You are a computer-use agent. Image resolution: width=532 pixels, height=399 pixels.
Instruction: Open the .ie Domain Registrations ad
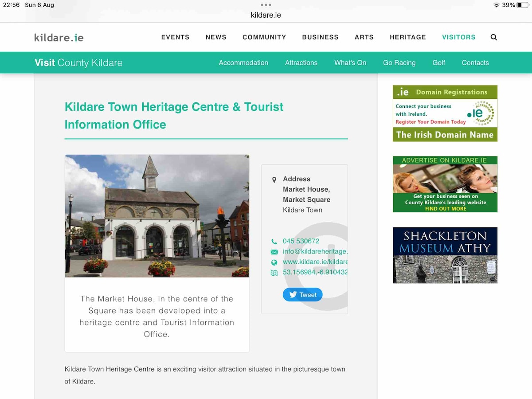[445, 113]
